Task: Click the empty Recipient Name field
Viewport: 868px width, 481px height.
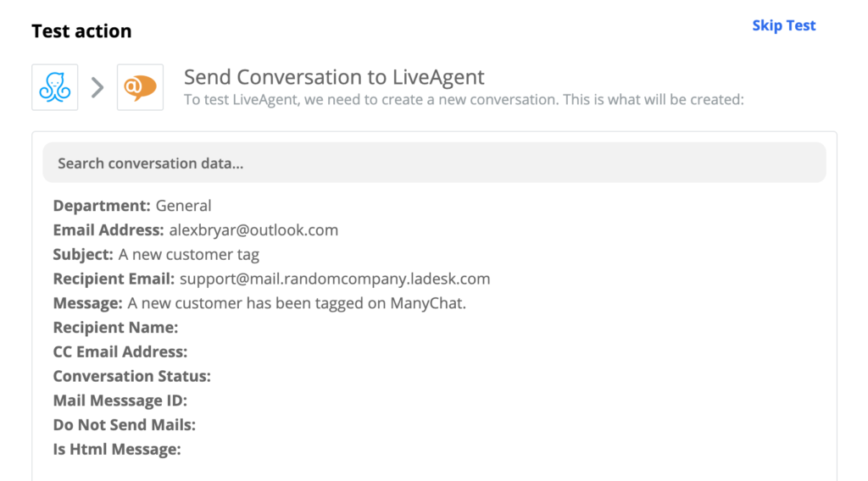Action: click(115, 328)
